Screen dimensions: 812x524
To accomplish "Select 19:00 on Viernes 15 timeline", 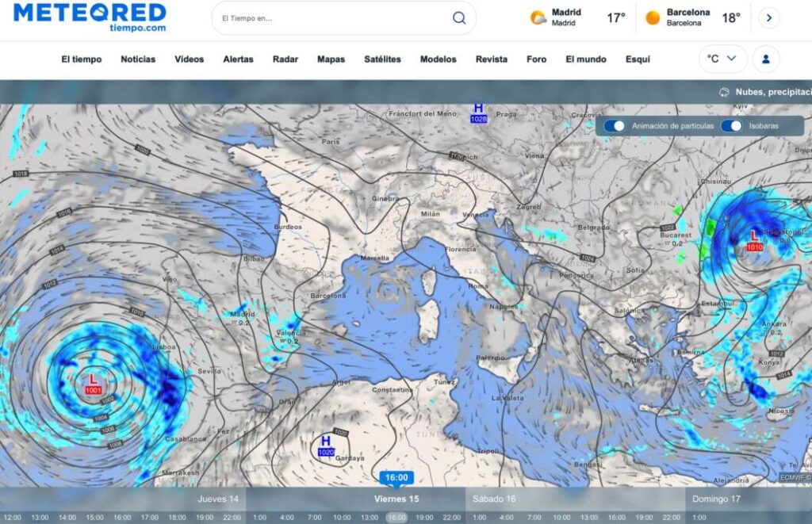I will click(x=424, y=518).
